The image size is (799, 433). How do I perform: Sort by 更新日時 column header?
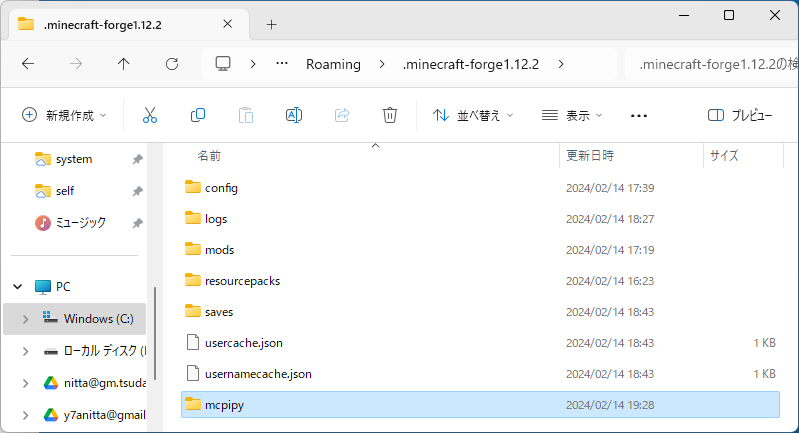tap(590, 156)
